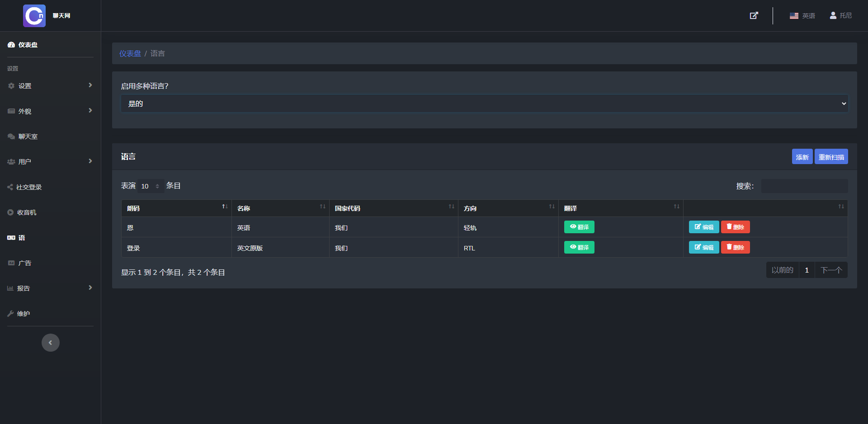
Task: Click the 搜索 search input field
Action: [x=804, y=186]
